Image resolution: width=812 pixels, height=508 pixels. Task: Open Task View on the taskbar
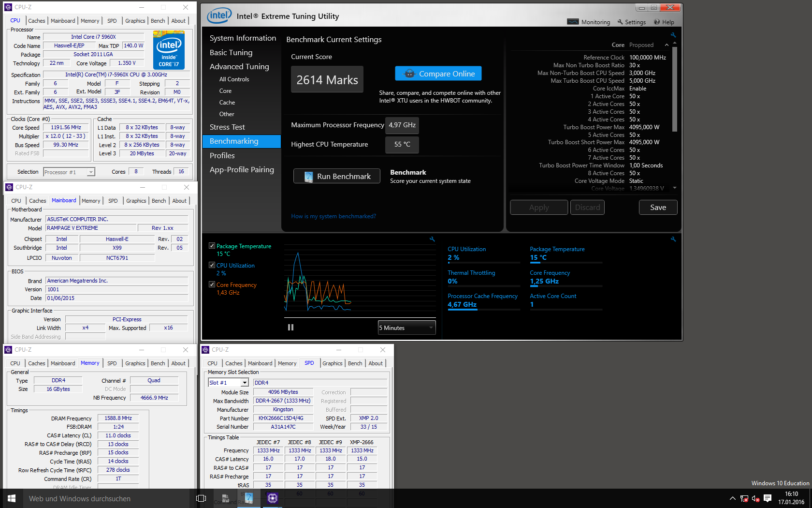click(201, 498)
